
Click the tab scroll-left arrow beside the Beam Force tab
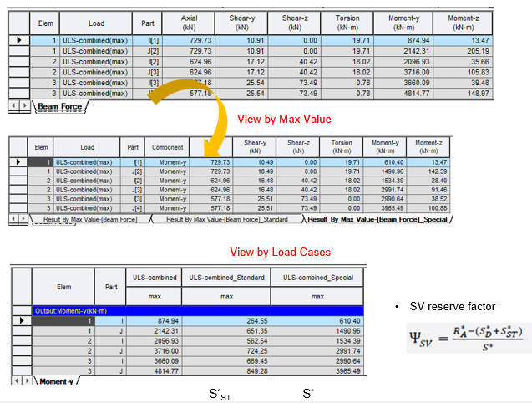coord(12,106)
